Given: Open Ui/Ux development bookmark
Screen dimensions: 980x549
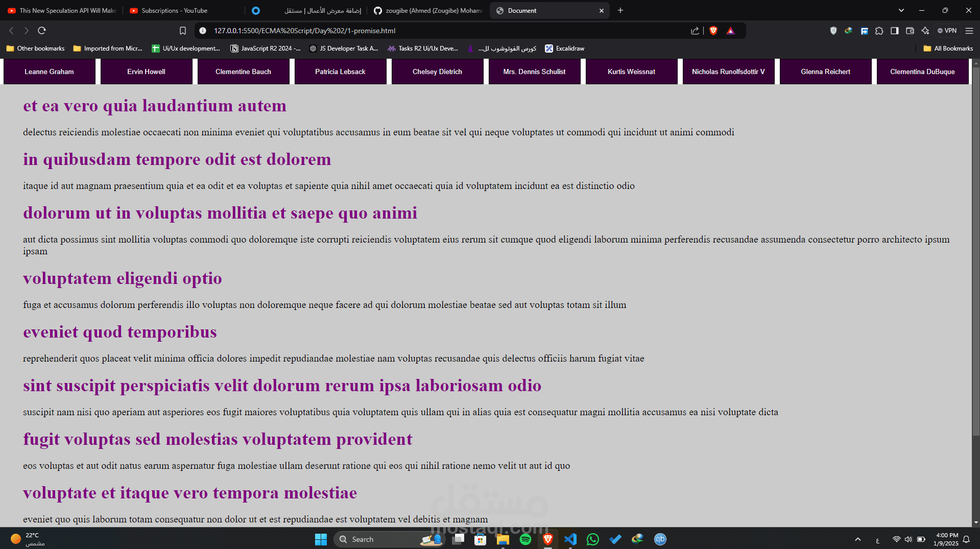Looking at the screenshot, I should point(186,49).
